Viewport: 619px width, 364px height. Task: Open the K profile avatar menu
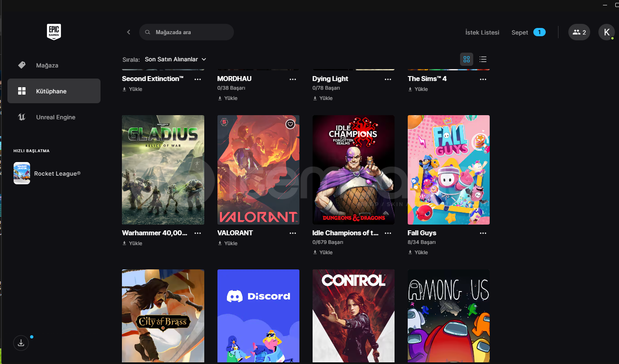pos(606,32)
